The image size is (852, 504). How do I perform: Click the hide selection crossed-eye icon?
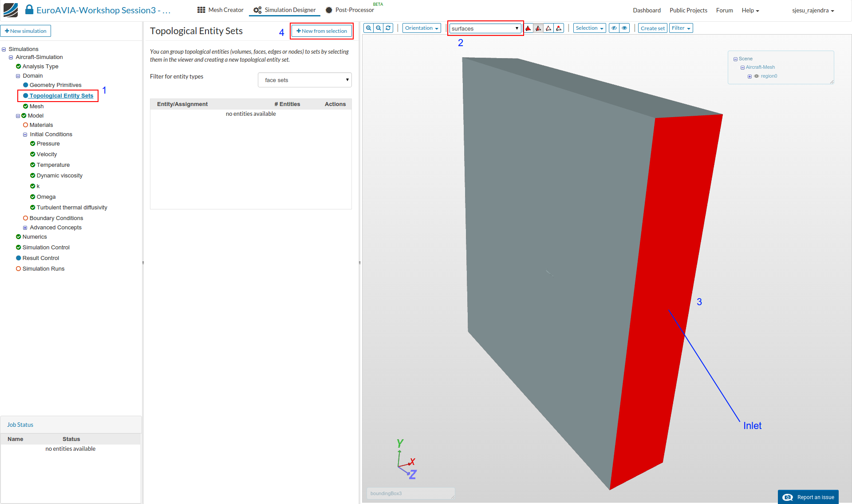coord(614,28)
